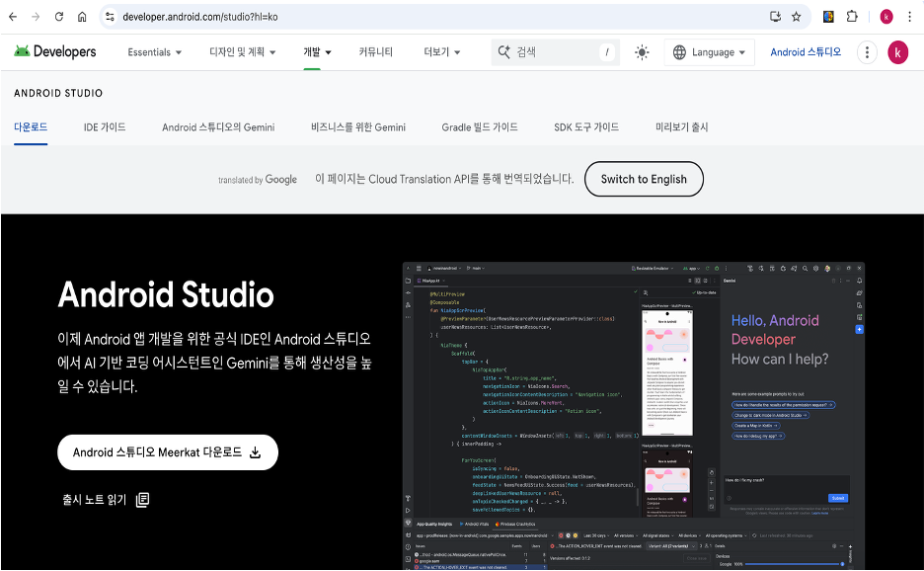
Task: Click the download arrow icon on Meerkat button
Action: 255,452
